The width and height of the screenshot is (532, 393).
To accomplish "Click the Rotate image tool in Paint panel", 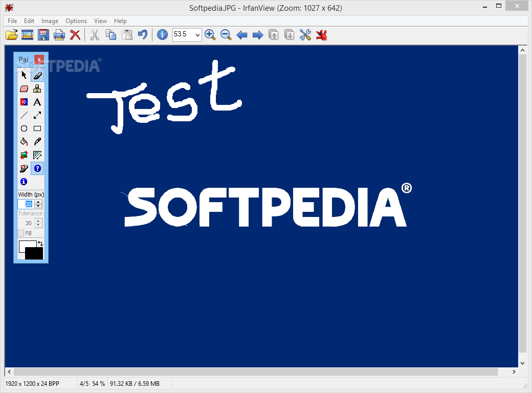I will point(24,155).
